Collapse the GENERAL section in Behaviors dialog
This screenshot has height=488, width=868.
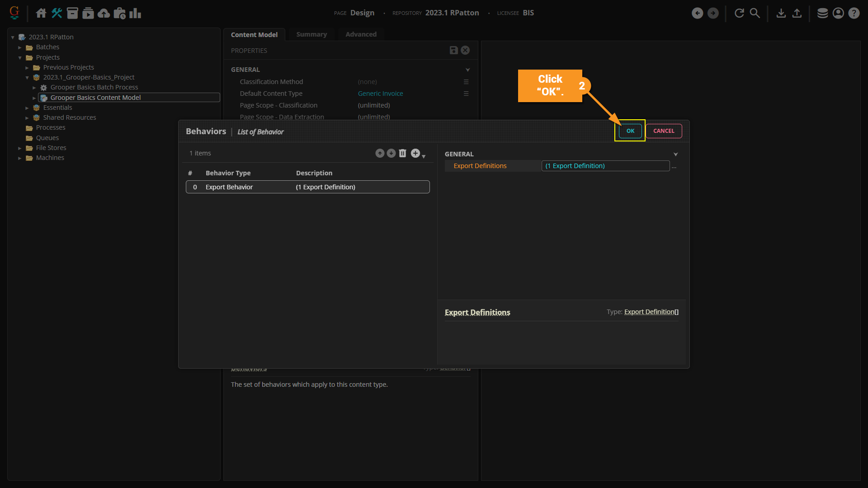tap(675, 154)
